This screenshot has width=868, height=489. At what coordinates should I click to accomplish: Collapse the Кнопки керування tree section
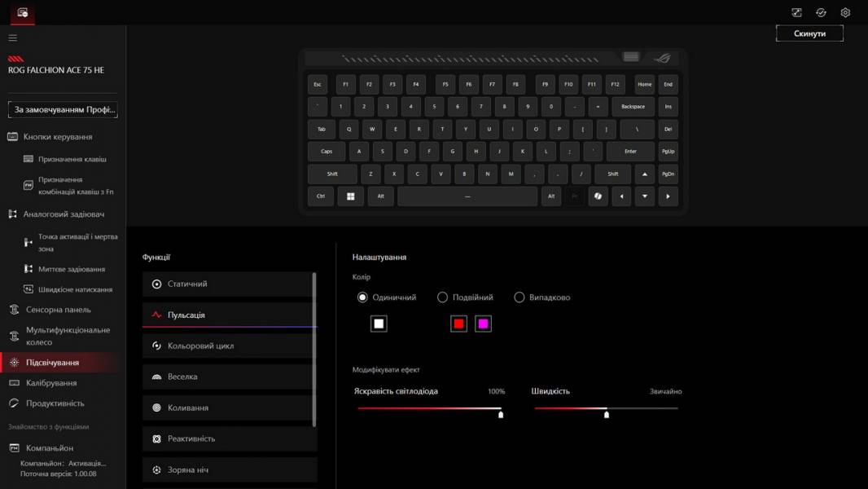point(57,137)
